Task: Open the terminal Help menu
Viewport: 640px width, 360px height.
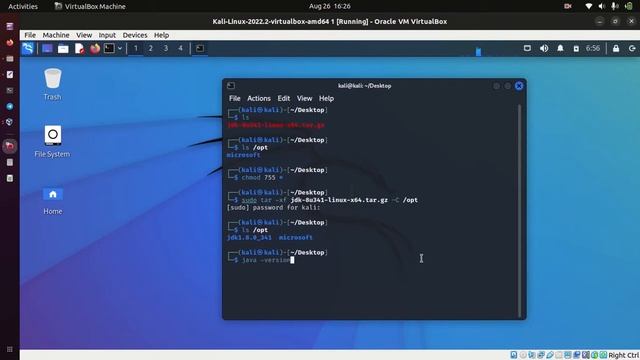Action: pos(326,98)
